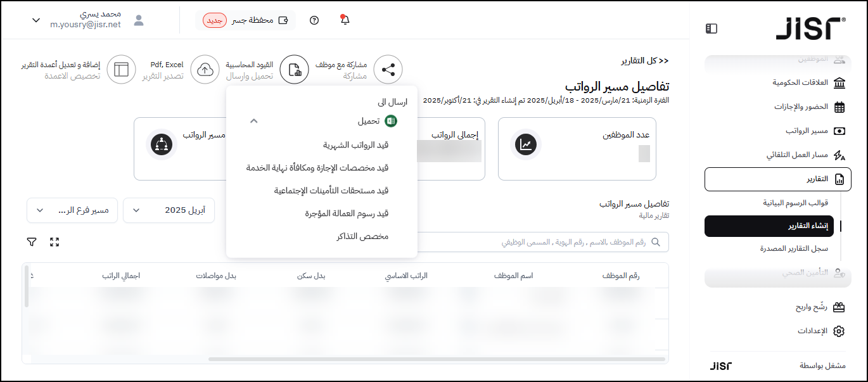Click the horizontal table scrollbar
Image resolution: width=868 pixels, height=382 pixels.
tap(436, 359)
